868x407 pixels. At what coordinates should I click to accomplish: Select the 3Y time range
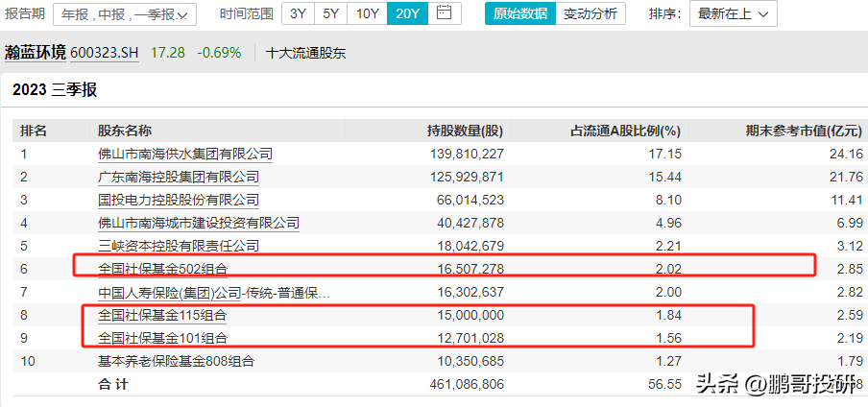point(298,13)
